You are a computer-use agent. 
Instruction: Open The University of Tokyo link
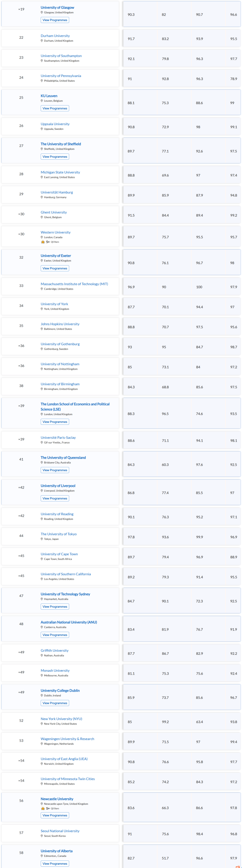click(59, 534)
